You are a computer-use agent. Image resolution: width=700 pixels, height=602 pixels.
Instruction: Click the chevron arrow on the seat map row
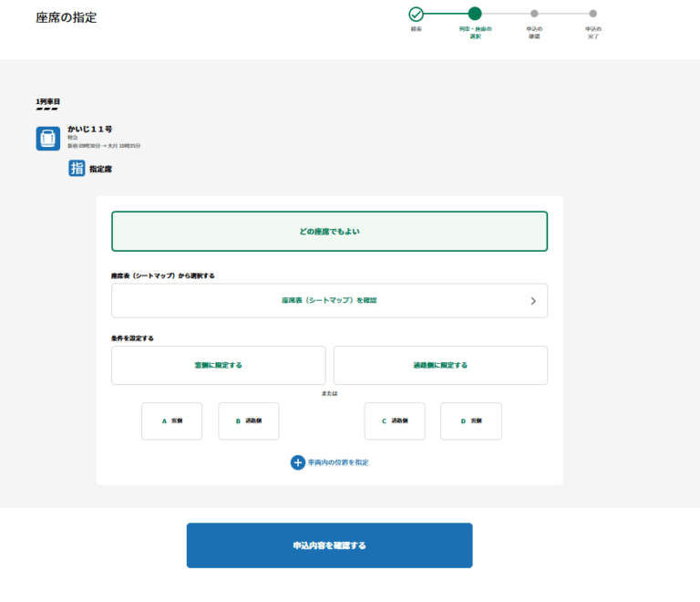click(533, 300)
